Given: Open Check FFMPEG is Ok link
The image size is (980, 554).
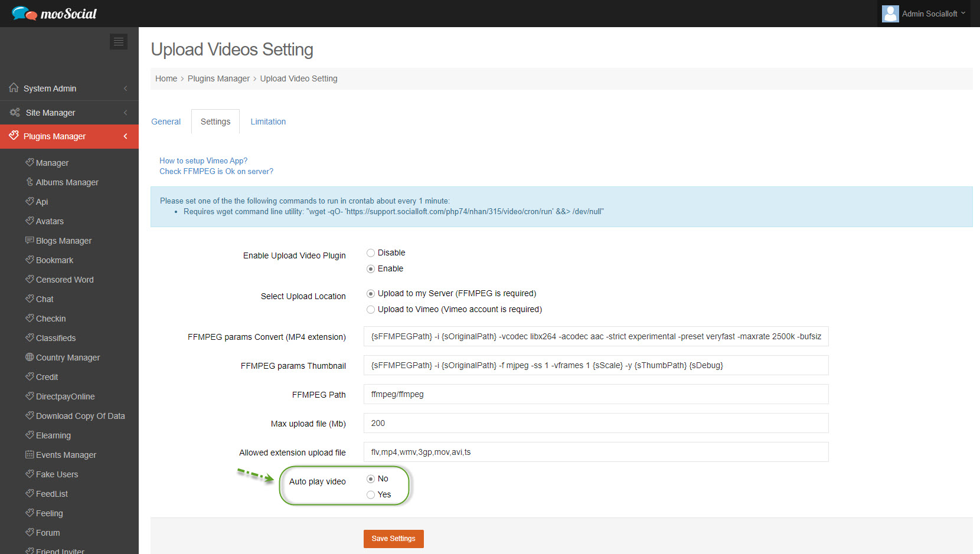Looking at the screenshot, I should pos(216,171).
